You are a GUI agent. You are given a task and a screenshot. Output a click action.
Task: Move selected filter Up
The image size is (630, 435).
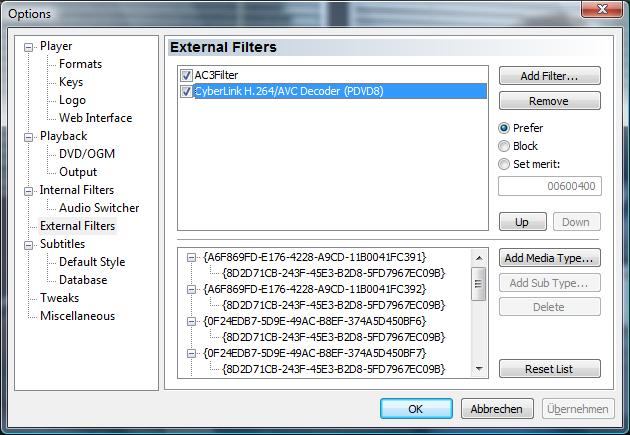[x=523, y=222]
